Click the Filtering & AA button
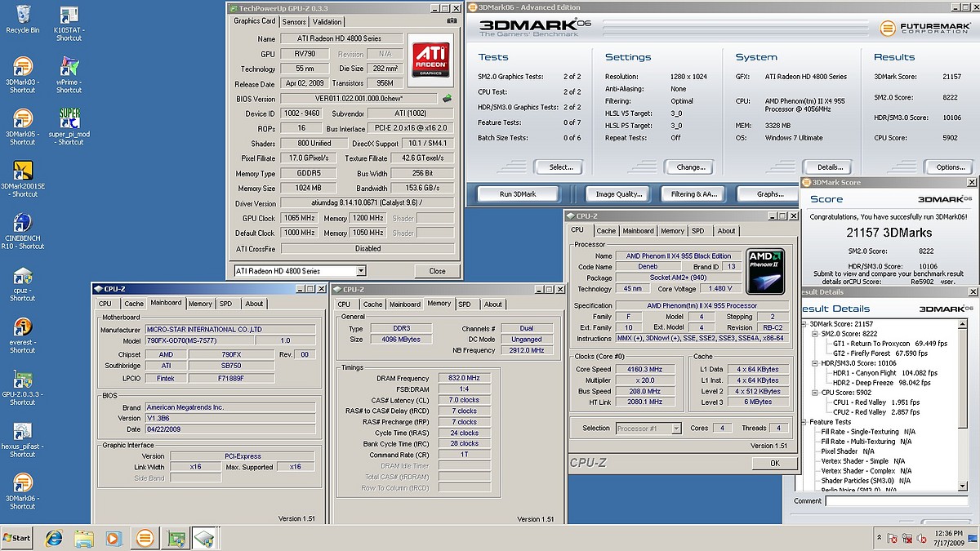 [x=694, y=194]
